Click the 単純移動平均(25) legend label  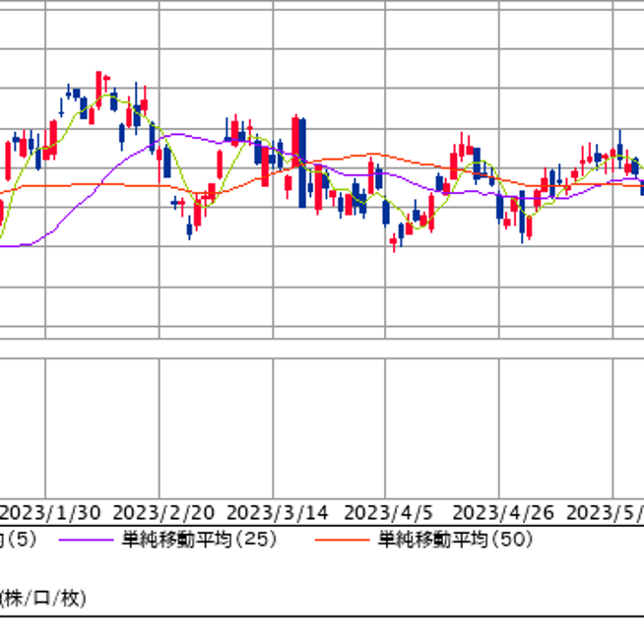(x=199, y=540)
